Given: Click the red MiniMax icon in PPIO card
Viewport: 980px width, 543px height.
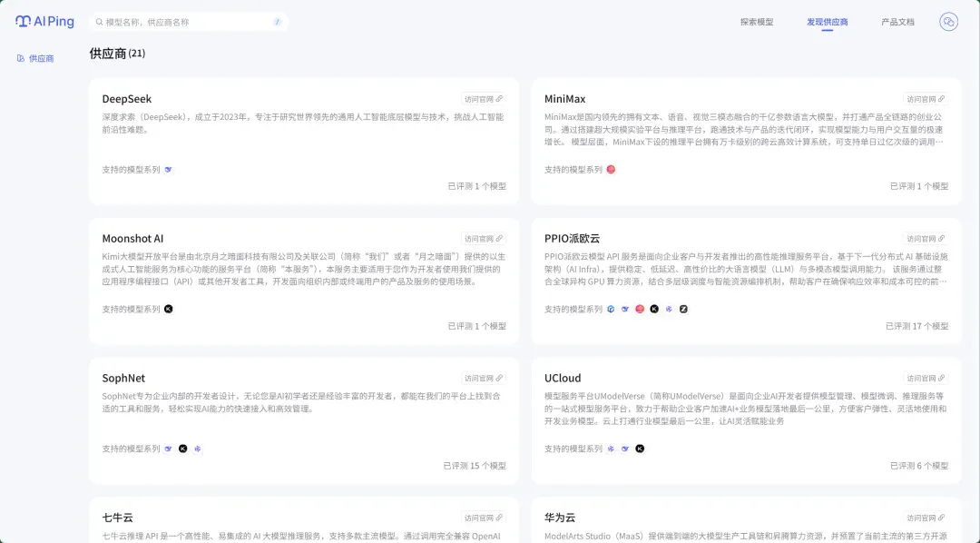Looking at the screenshot, I should [x=640, y=309].
